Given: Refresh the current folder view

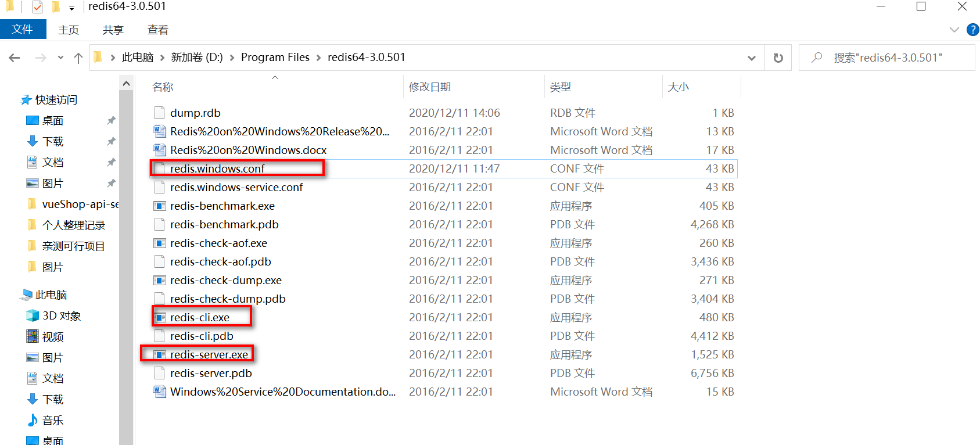Looking at the screenshot, I should tap(778, 58).
